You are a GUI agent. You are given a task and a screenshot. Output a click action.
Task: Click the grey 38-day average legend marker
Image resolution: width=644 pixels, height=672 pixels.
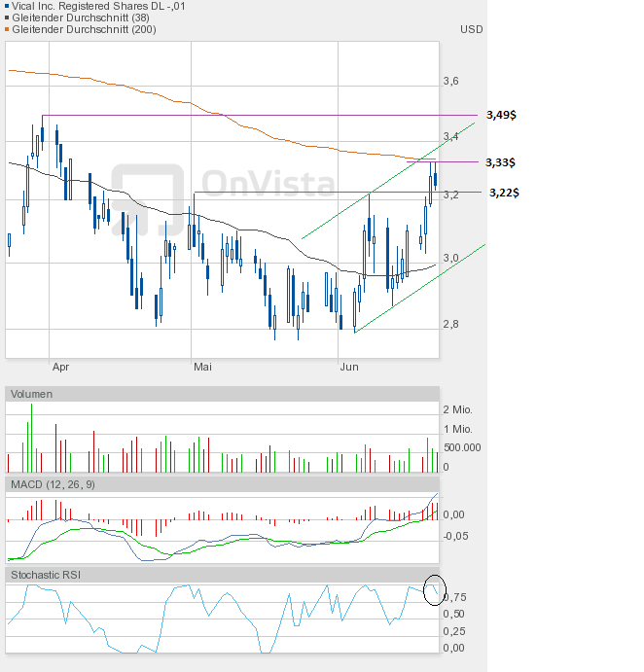[9, 18]
